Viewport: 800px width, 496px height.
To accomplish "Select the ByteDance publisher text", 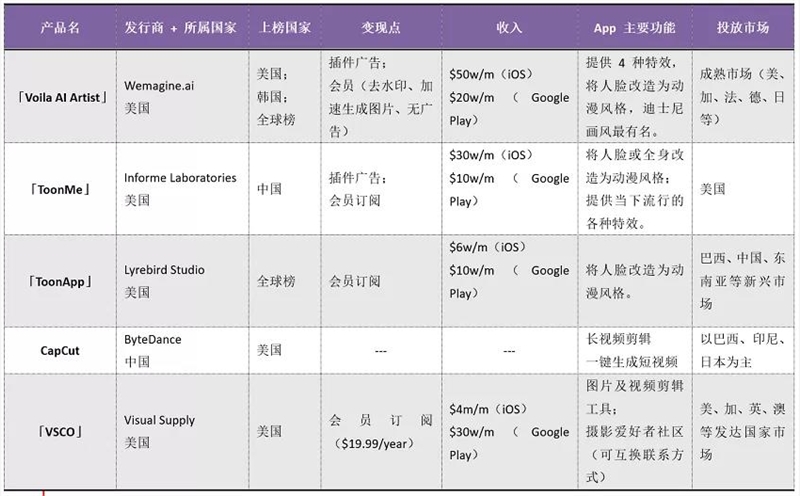I will point(153,339).
